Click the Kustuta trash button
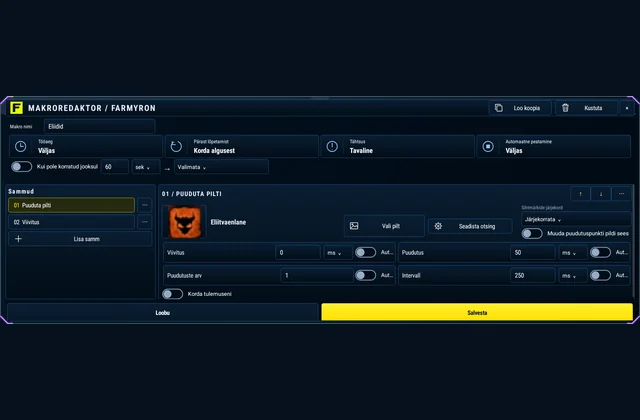 tap(586, 108)
